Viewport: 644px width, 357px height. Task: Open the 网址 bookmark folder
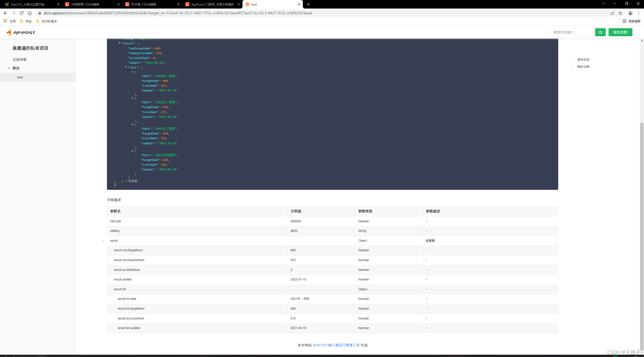tap(26, 21)
